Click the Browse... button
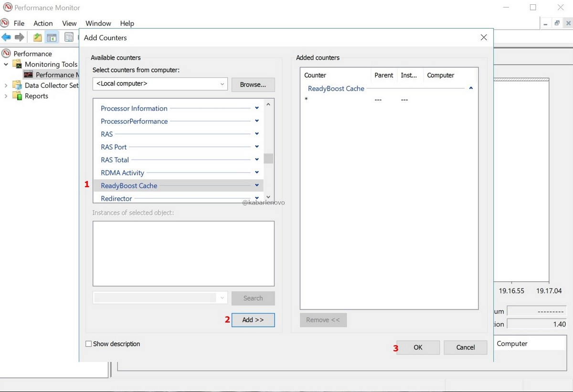Viewport: 573px width, 392px height. (x=253, y=85)
